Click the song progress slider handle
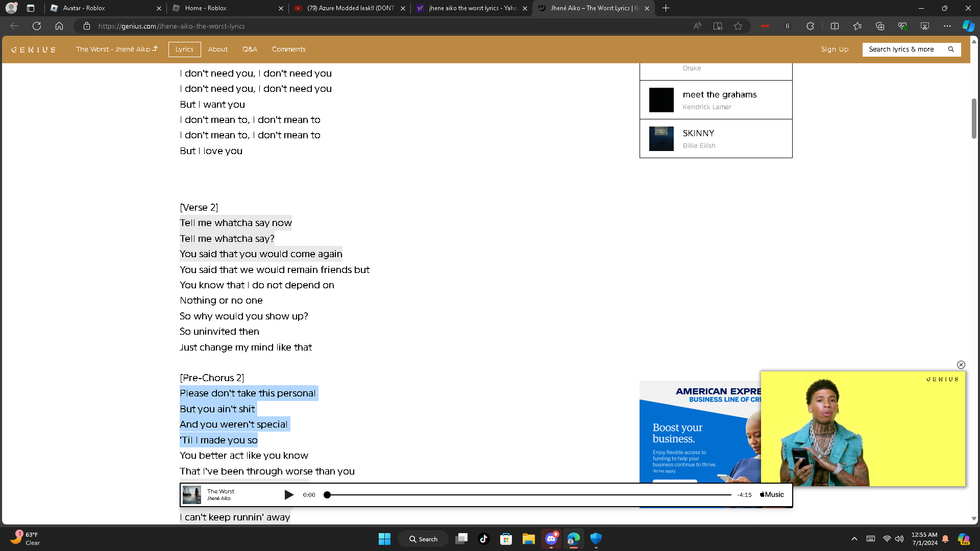Viewport: 980px width, 551px height. 327,495
